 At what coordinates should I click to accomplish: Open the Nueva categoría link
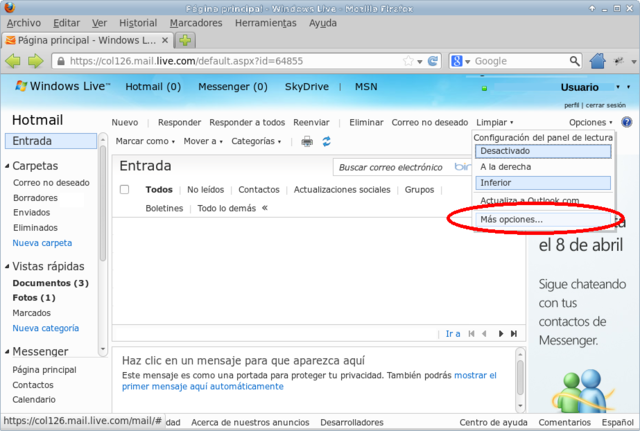(x=46, y=328)
